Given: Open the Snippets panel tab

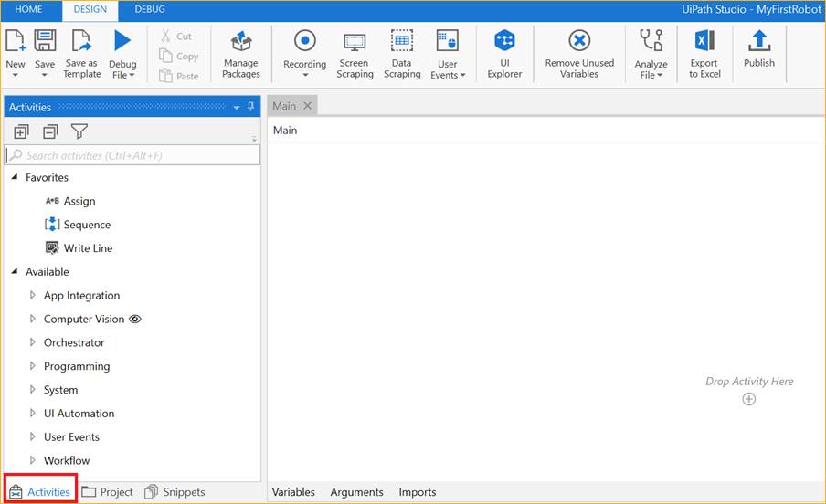Looking at the screenshot, I should point(175,492).
